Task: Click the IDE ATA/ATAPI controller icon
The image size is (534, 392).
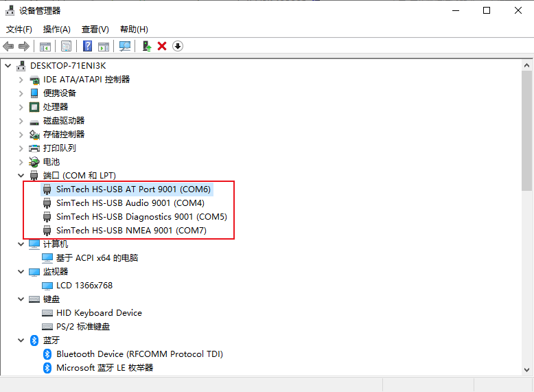Action: pyautogui.click(x=34, y=80)
